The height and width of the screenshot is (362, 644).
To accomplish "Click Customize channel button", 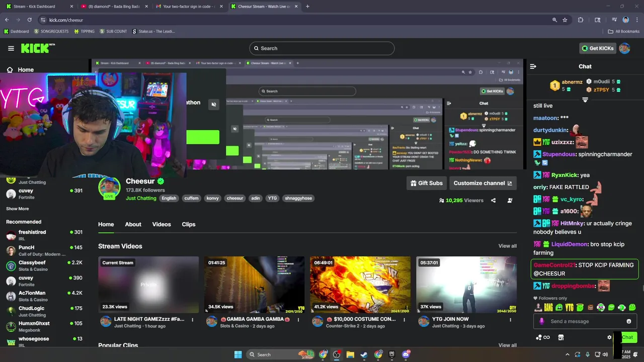I will click(x=482, y=183).
